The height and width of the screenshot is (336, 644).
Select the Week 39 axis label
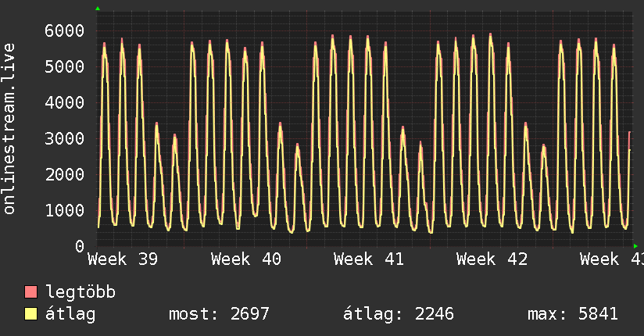click(123, 259)
